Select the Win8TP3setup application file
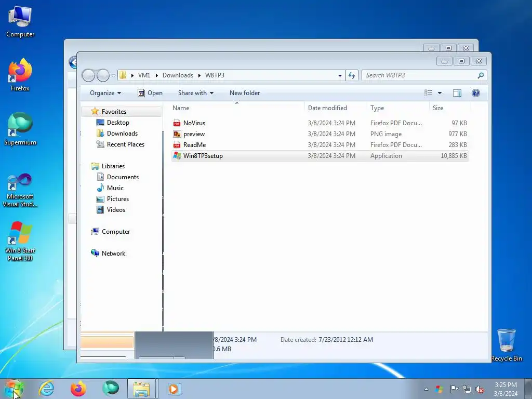The width and height of the screenshot is (532, 399). click(320, 156)
